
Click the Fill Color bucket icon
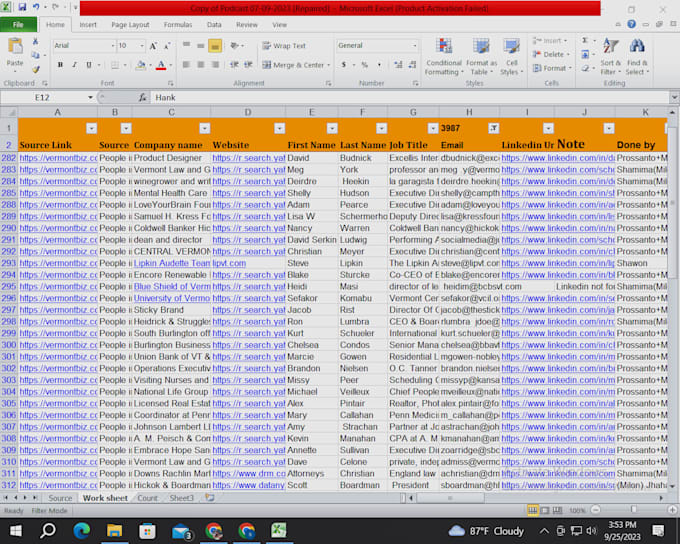[x=141, y=65]
